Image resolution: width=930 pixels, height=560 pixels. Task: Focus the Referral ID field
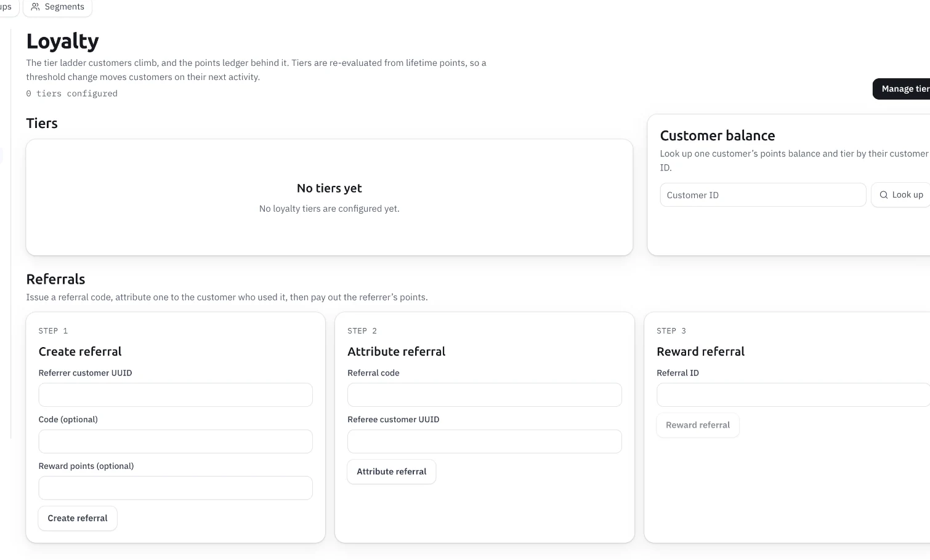pyautogui.click(x=793, y=395)
